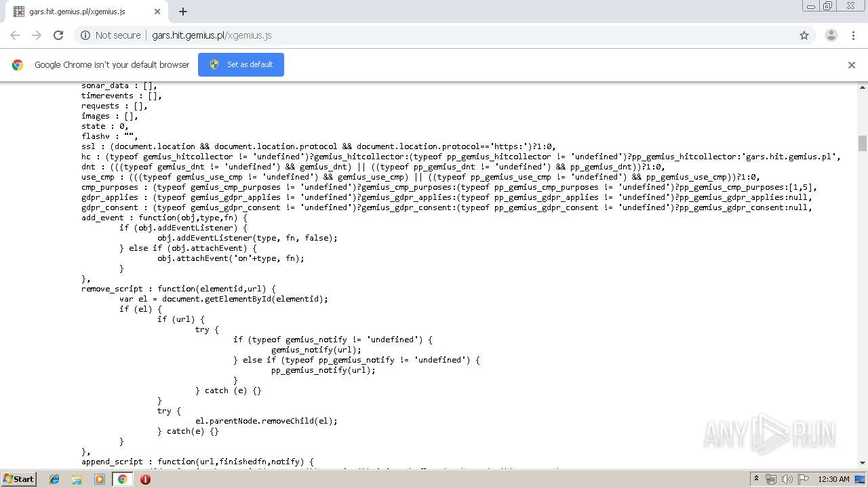The image size is (868, 488).
Task: Click the 'gemius_notify(url);' line
Action: 316,350
